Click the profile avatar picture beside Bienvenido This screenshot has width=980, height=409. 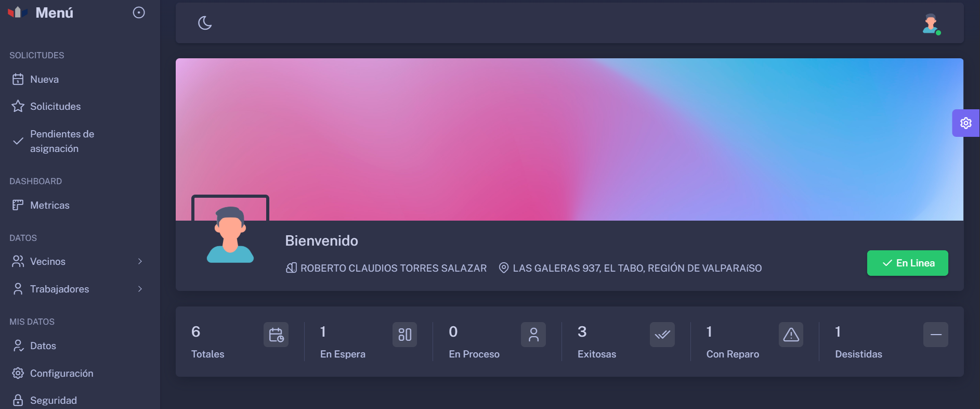[230, 234]
